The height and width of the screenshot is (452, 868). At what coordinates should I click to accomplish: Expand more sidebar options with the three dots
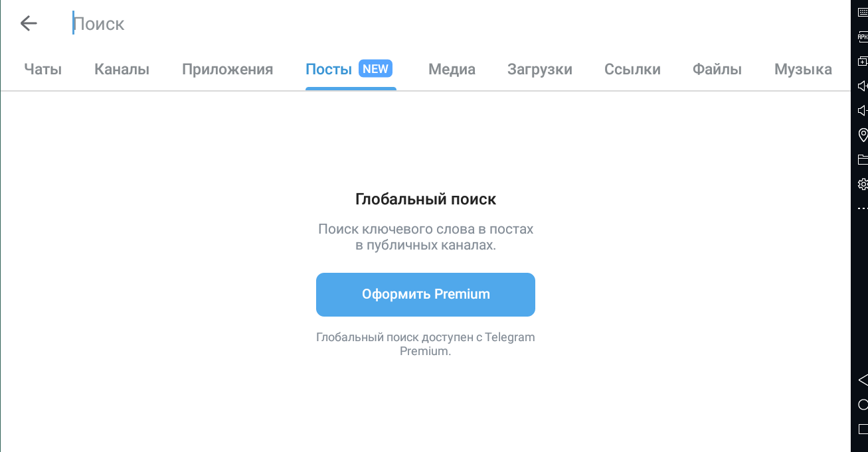pyautogui.click(x=863, y=208)
